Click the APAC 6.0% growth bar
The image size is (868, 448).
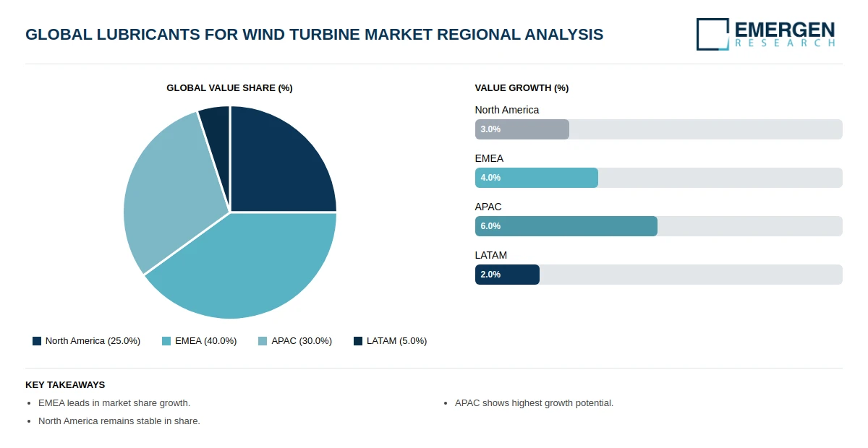[x=566, y=226]
